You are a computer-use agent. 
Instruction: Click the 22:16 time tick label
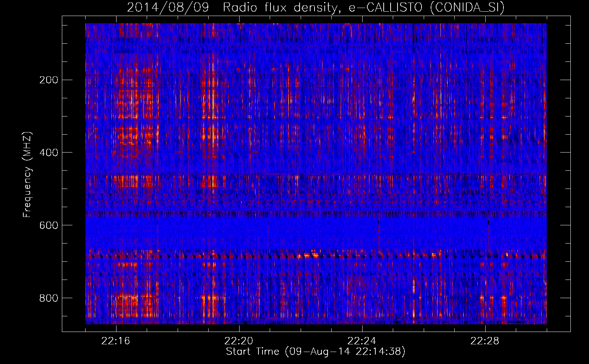[116, 341]
